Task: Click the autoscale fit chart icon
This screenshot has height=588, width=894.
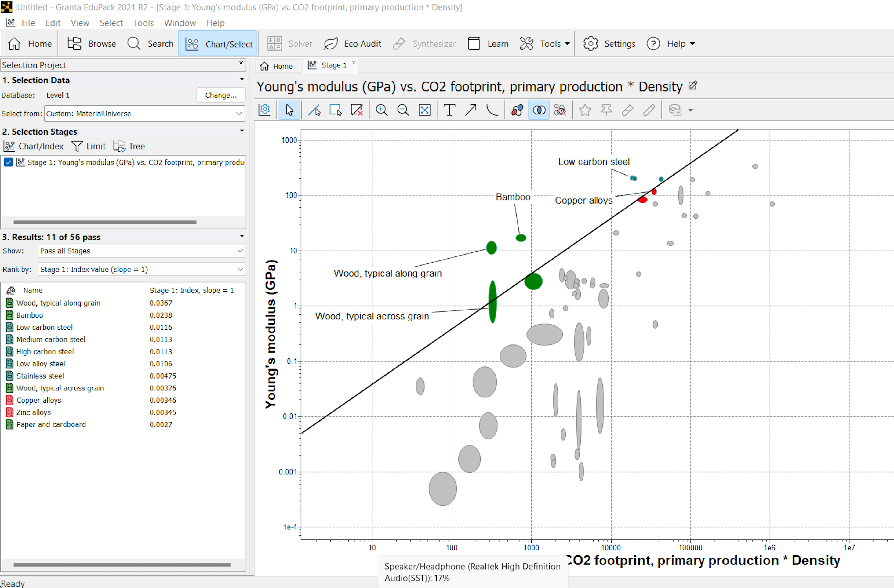Action: [x=424, y=110]
